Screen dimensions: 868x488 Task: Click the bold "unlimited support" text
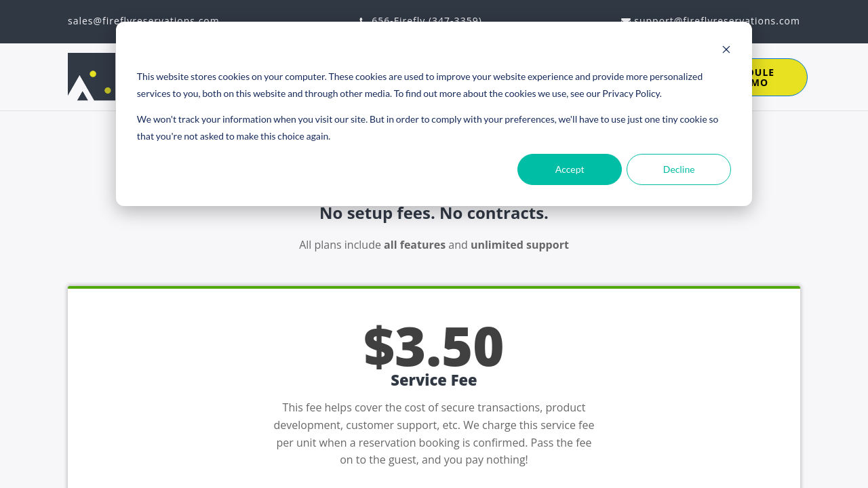click(519, 245)
